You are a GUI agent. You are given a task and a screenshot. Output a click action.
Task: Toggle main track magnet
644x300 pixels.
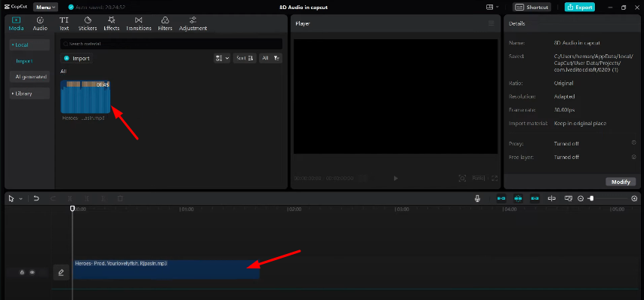(501, 198)
